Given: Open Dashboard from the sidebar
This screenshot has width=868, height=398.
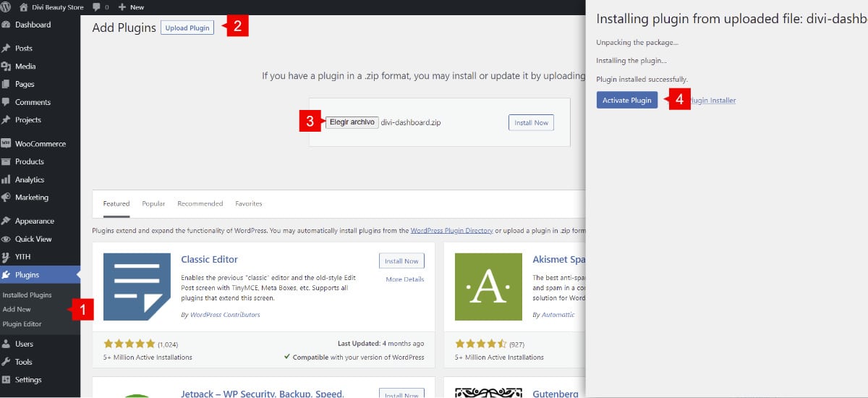Looking at the screenshot, I should click(x=33, y=25).
